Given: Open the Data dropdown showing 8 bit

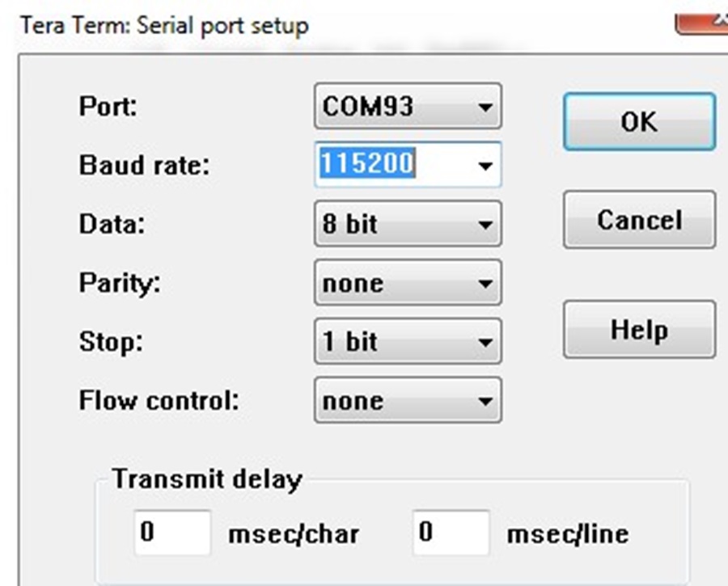Looking at the screenshot, I should click(408, 224).
